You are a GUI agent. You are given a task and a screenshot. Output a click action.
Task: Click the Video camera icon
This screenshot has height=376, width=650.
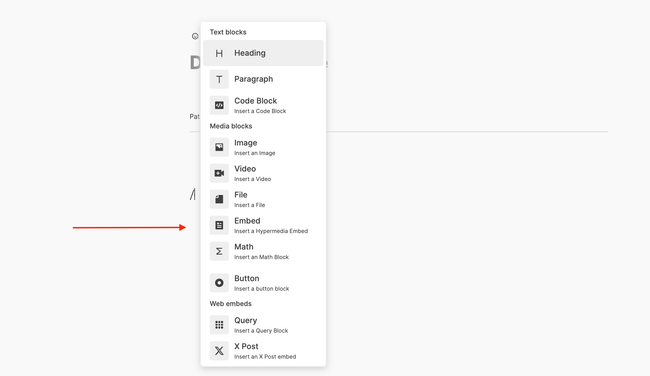[x=219, y=173]
